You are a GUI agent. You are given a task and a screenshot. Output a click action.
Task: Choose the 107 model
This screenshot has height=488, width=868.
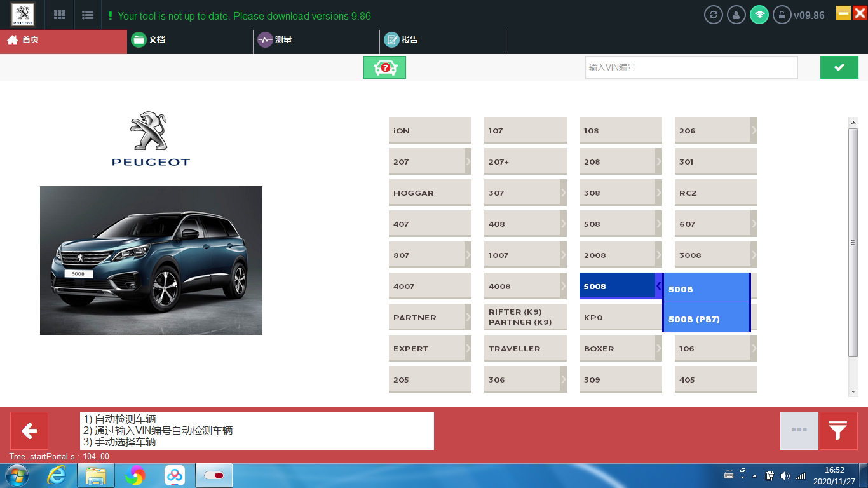tap(526, 130)
